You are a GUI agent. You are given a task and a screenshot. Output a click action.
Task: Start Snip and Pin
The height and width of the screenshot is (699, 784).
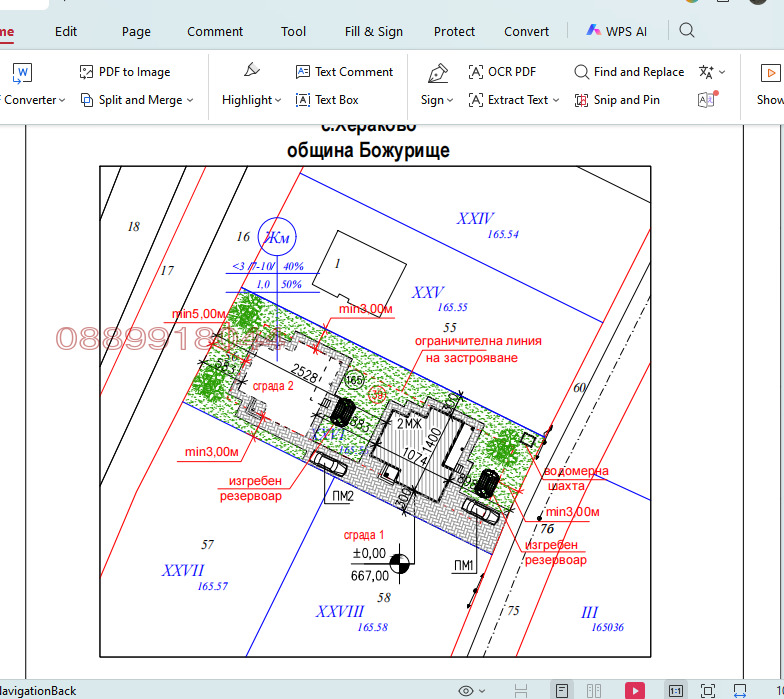tap(617, 100)
